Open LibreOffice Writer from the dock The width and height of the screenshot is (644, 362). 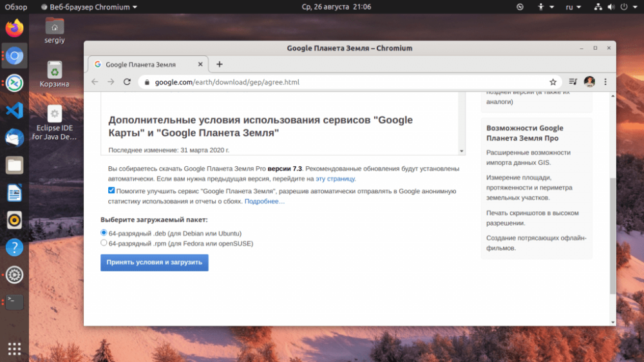coord(14,193)
